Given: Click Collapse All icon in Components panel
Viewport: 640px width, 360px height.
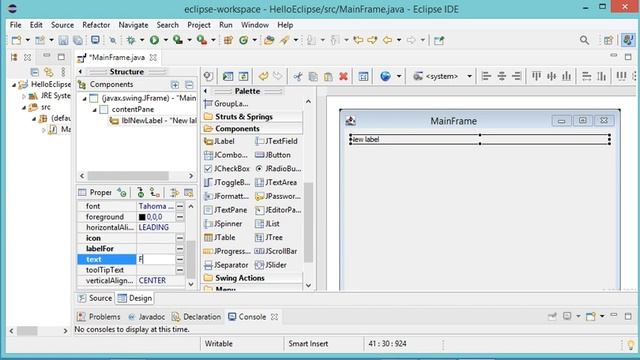Looking at the screenshot, I should coord(189,84).
